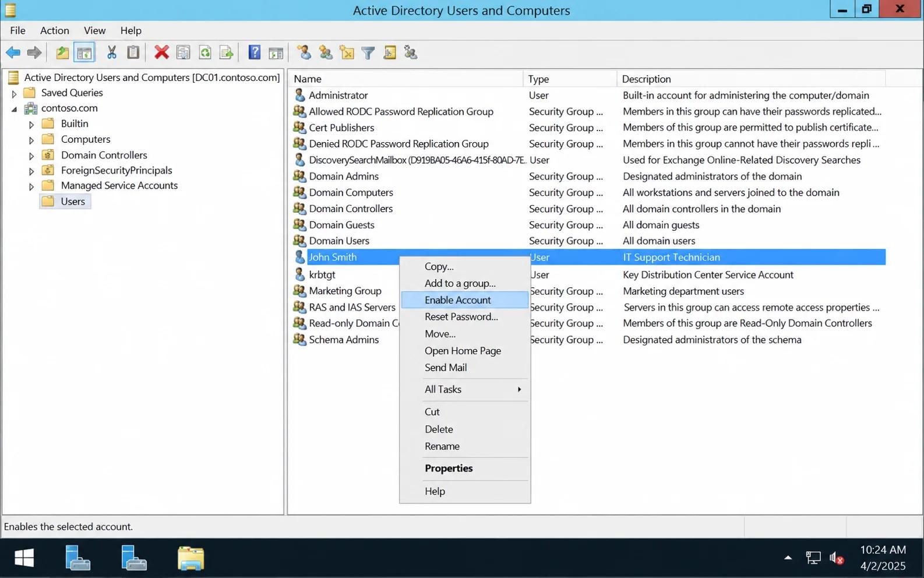The height and width of the screenshot is (578, 924).
Task: Open File Explorer from the taskbar
Action: (x=191, y=558)
